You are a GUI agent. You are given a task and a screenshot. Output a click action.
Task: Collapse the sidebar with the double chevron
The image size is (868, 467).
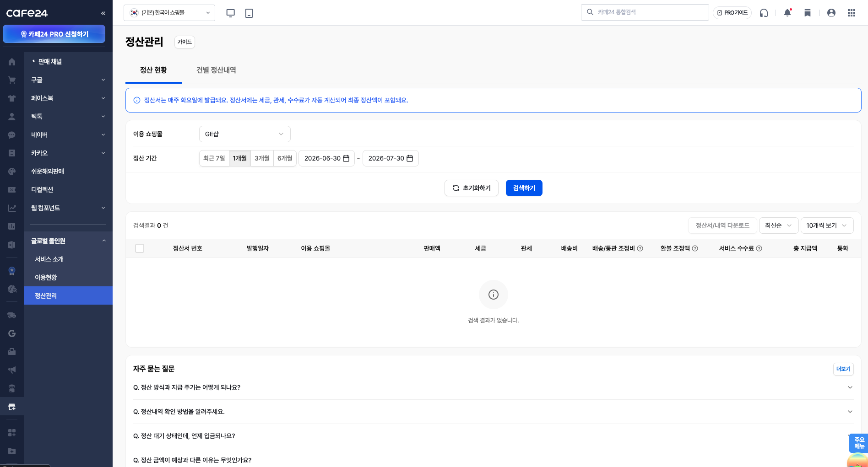[x=103, y=13]
